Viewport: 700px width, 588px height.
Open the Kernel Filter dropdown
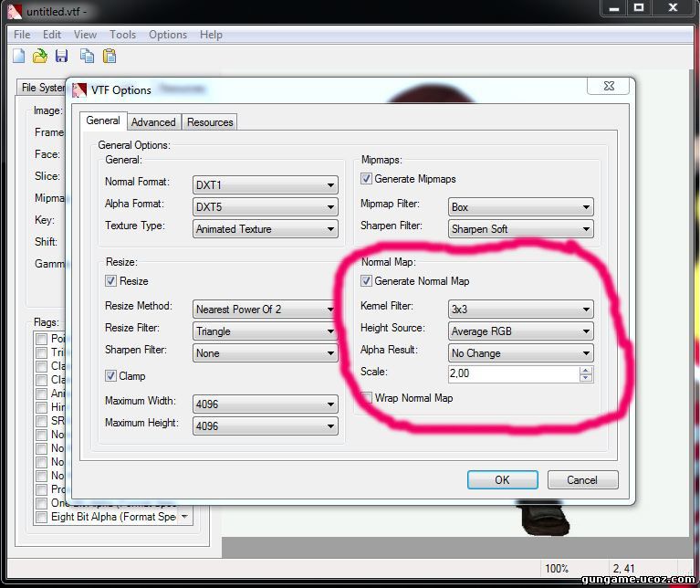point(520,309)
